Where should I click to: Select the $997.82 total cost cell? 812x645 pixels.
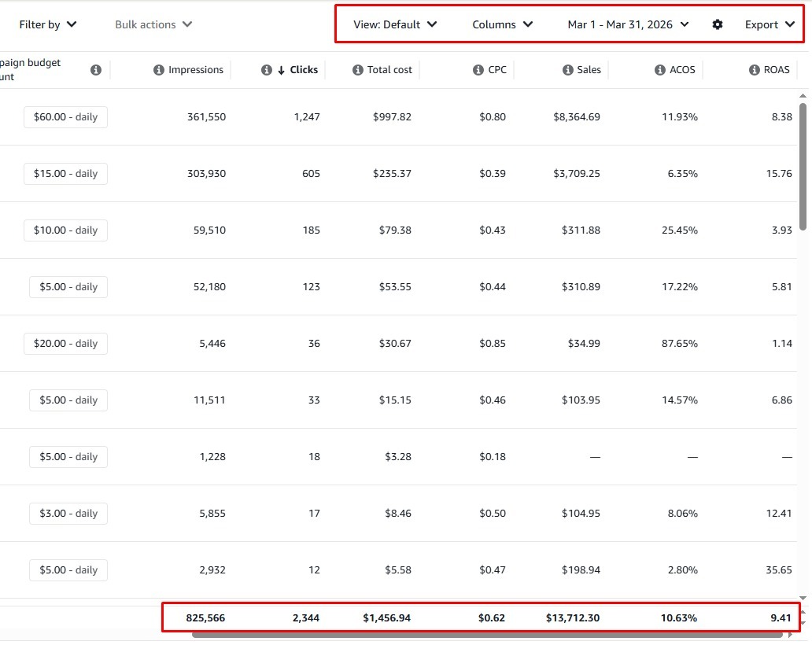point(392,117)
